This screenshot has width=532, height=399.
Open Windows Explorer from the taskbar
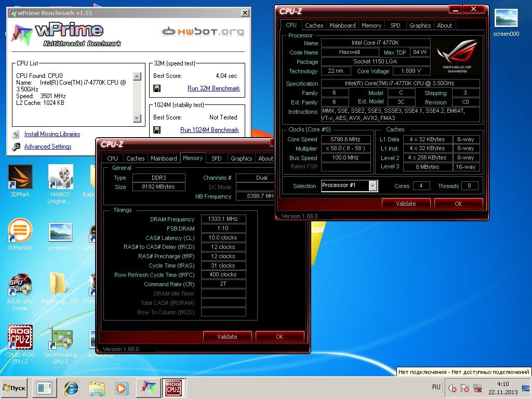(x=96, y=388)
